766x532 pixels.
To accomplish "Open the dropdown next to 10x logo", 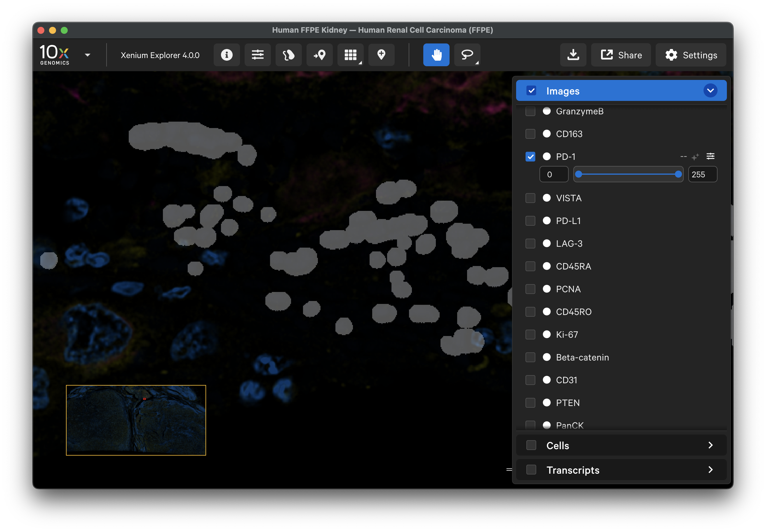I will 87,55.
